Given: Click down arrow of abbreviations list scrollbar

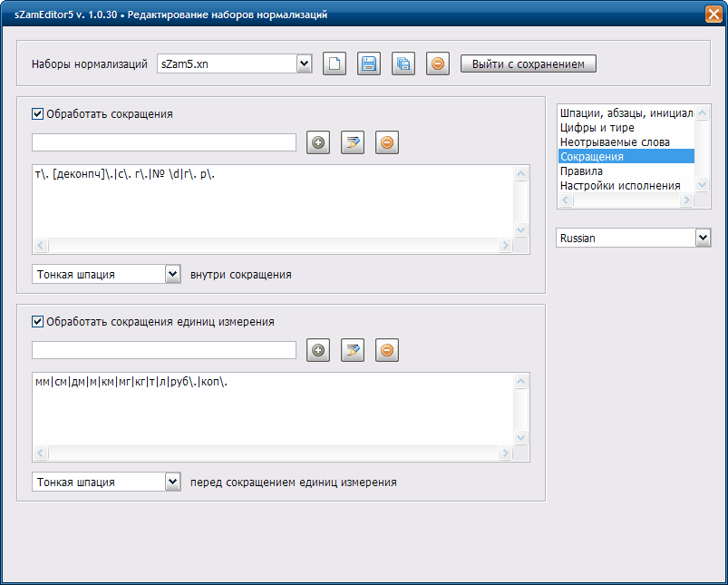Looking at the screenshot, I should [521, 229].
